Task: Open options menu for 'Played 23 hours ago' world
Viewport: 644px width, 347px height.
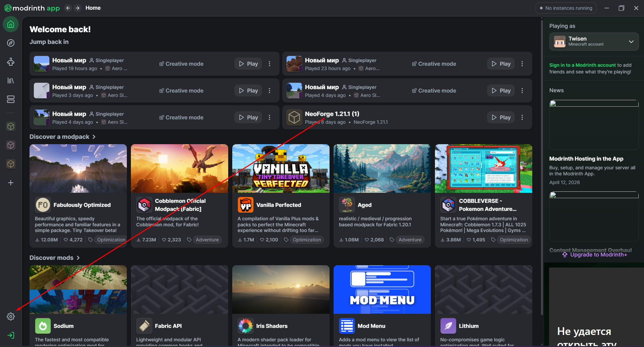Action: 522,64
